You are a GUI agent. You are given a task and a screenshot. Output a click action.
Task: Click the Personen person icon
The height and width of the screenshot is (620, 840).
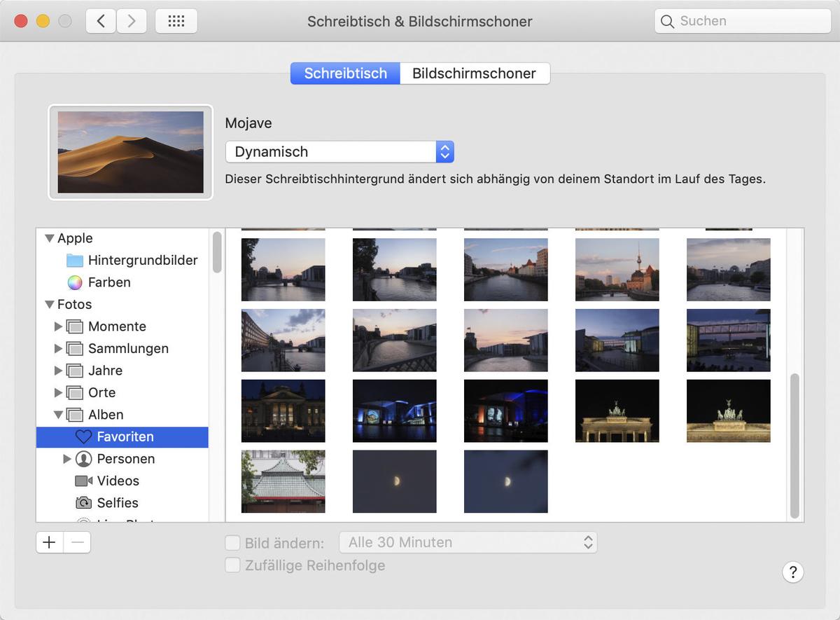[84, 459]
